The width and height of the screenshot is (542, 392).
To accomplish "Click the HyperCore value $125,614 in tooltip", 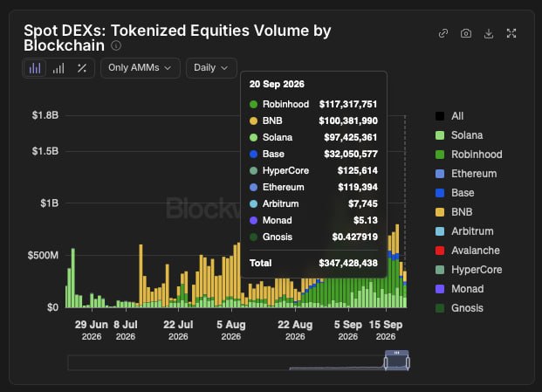I will 358,170.
